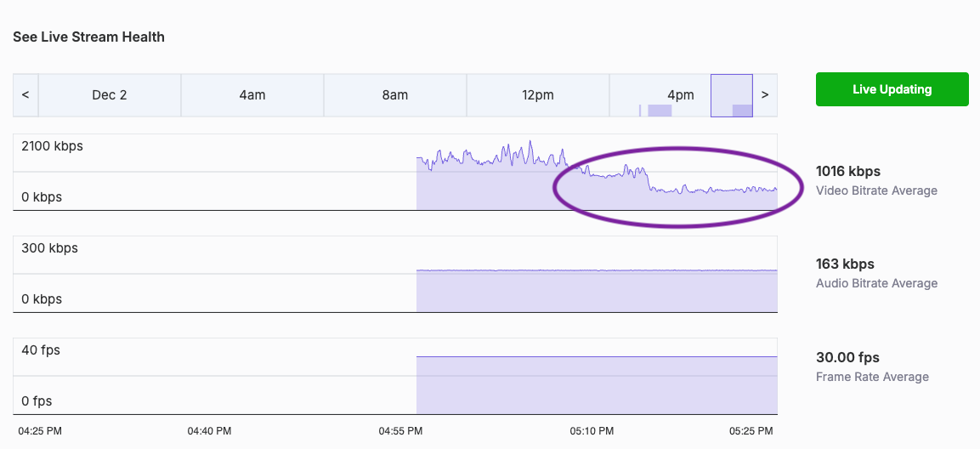Click the 40 fps axis label

(x=41, y=350)
